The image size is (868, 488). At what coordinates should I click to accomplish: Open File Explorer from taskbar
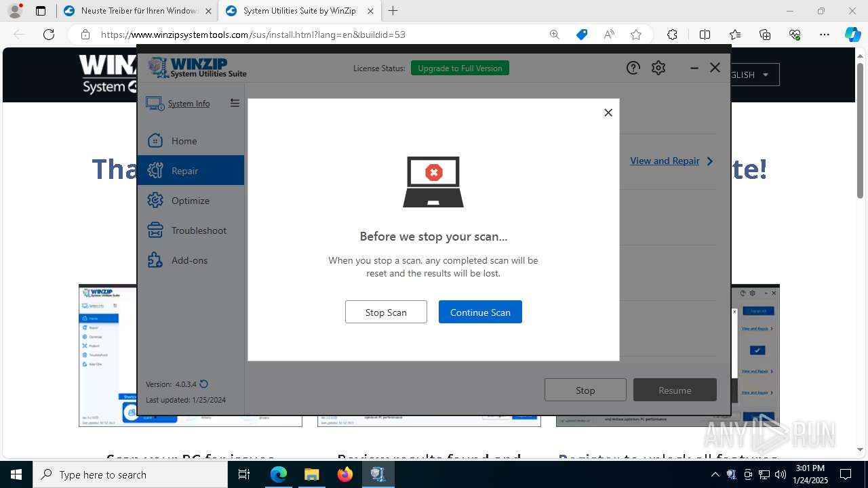pyautogui.click(x=311, y=474)
